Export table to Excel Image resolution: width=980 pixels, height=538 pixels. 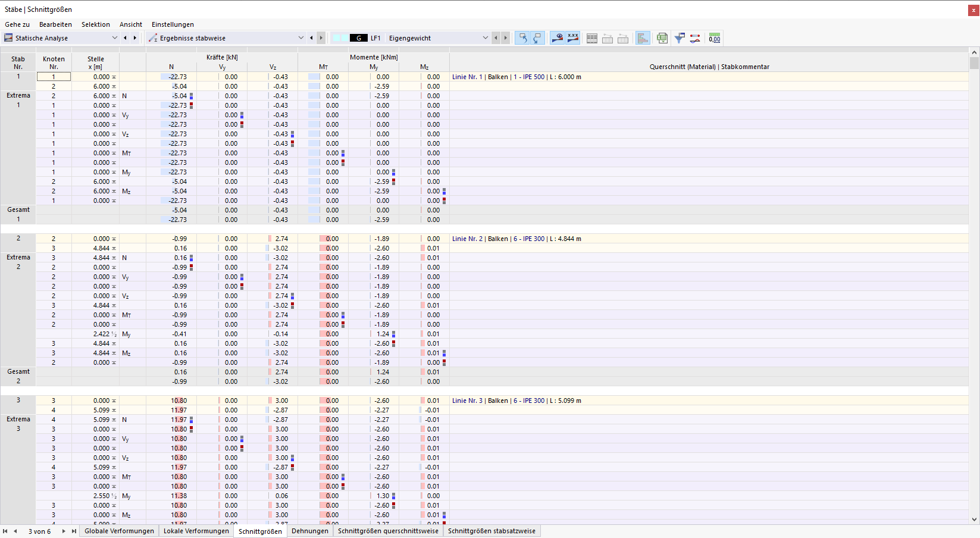662,38
